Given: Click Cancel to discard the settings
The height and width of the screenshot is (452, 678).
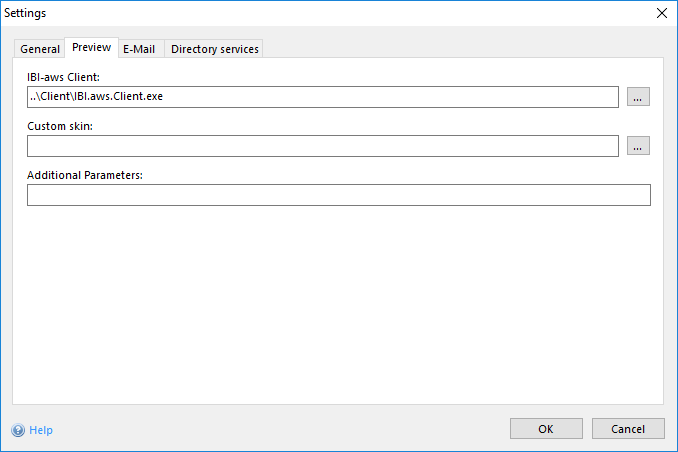Looking at the screenshot, I should click(627, 429).
